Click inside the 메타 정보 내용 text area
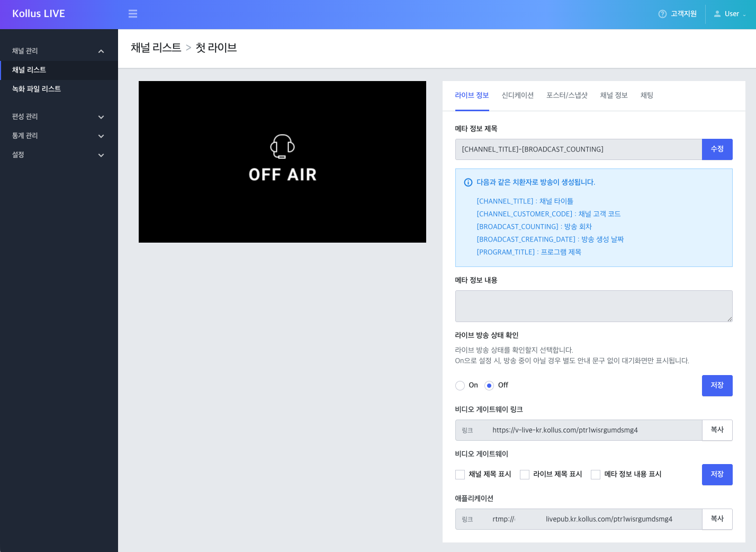This screenshot has height=552, width=756. 593,306
